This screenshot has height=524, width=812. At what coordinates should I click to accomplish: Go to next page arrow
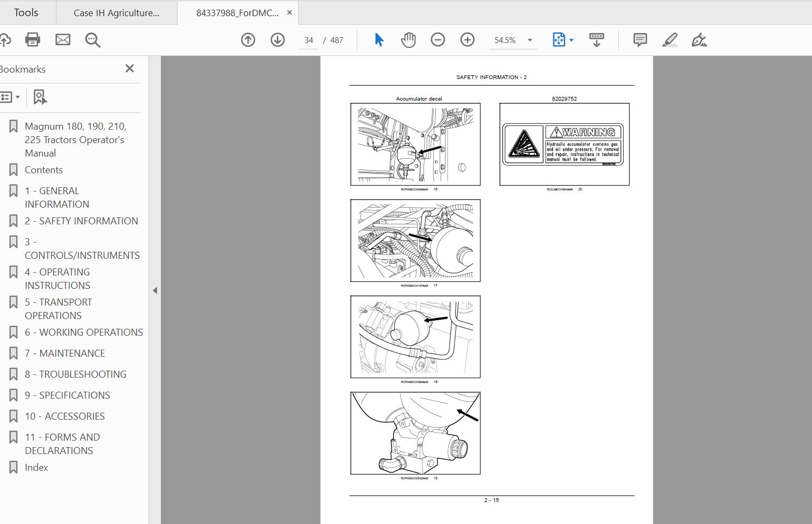(278, 40)
